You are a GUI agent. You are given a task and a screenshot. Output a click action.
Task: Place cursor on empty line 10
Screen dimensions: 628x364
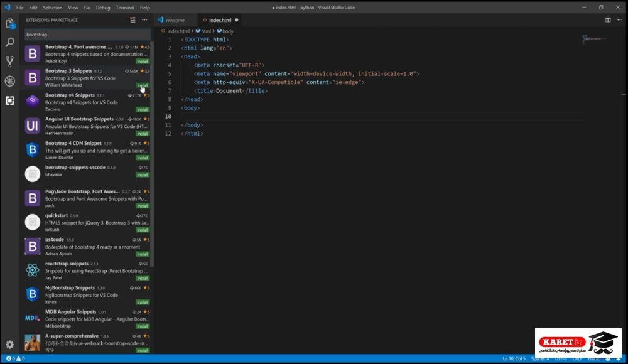tap(381, 117)
